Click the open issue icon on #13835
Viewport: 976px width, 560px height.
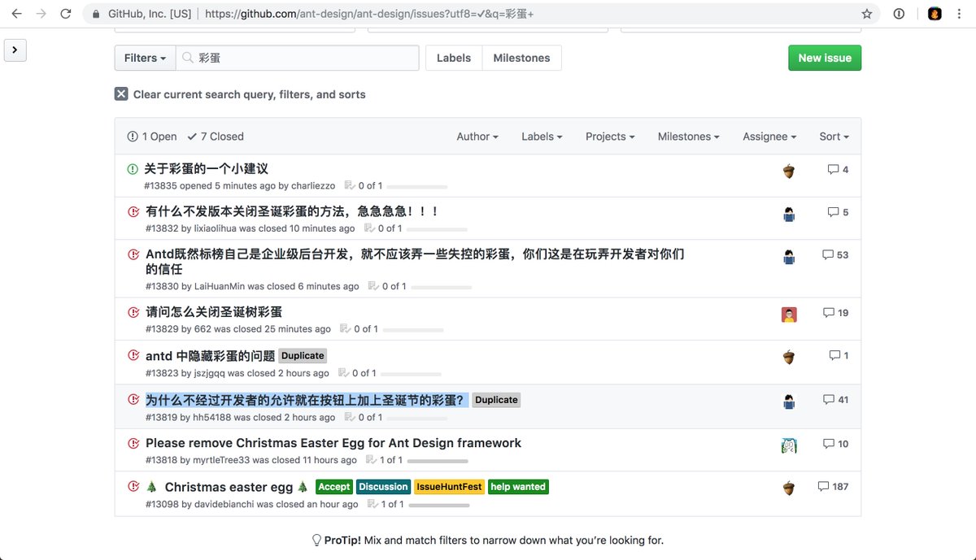tap(133, 169)
